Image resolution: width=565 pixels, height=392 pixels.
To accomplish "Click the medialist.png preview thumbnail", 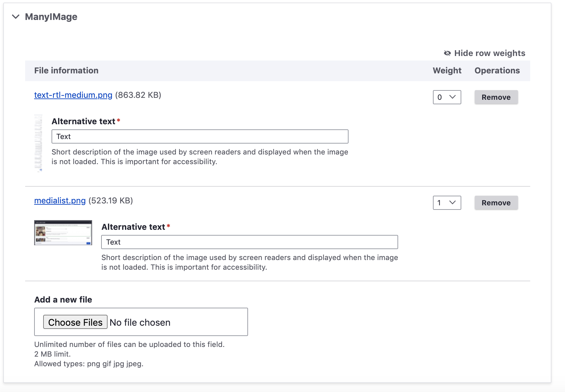I will click(63, 232).
